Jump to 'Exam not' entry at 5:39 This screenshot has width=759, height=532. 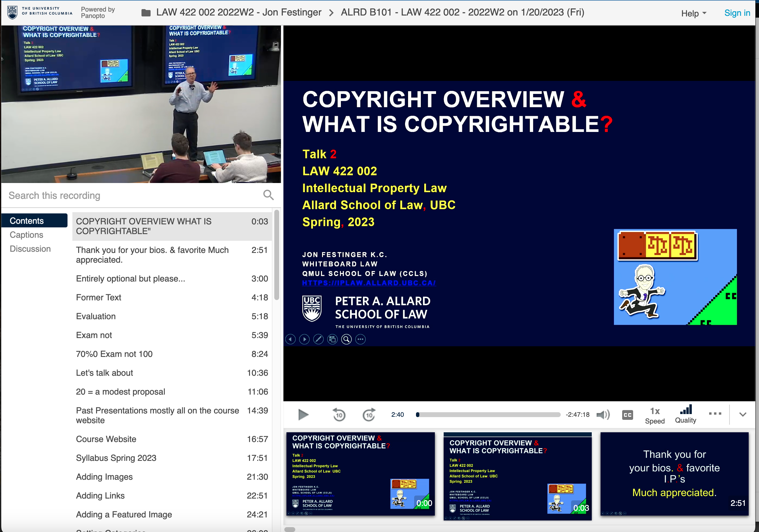[172, 335]
